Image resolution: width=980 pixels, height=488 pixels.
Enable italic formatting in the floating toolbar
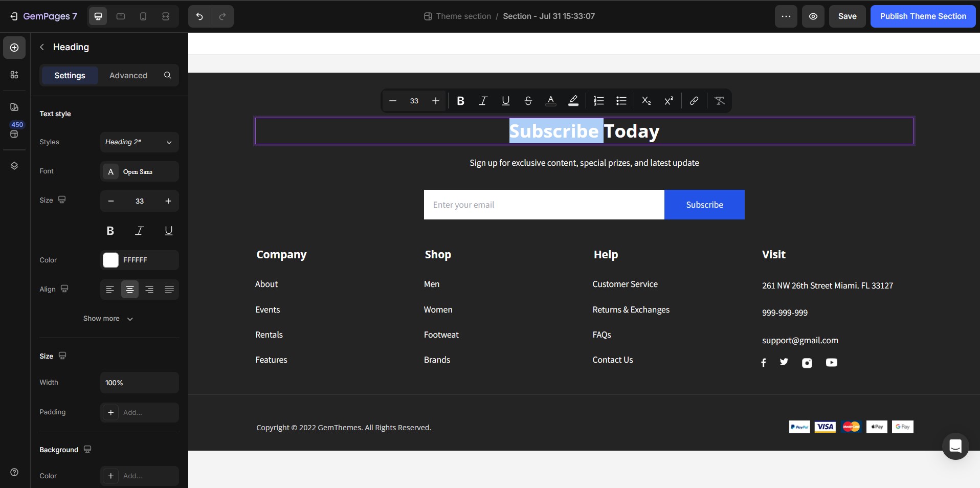coord(482,101)
